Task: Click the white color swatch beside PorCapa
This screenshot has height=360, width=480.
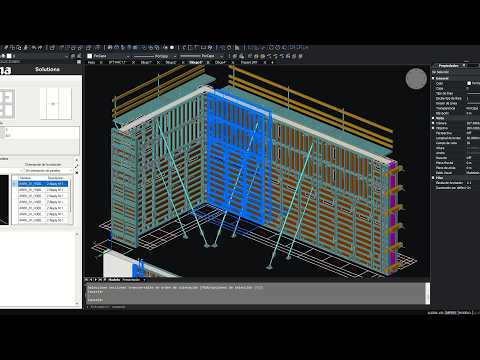Action: coord(89,56)
